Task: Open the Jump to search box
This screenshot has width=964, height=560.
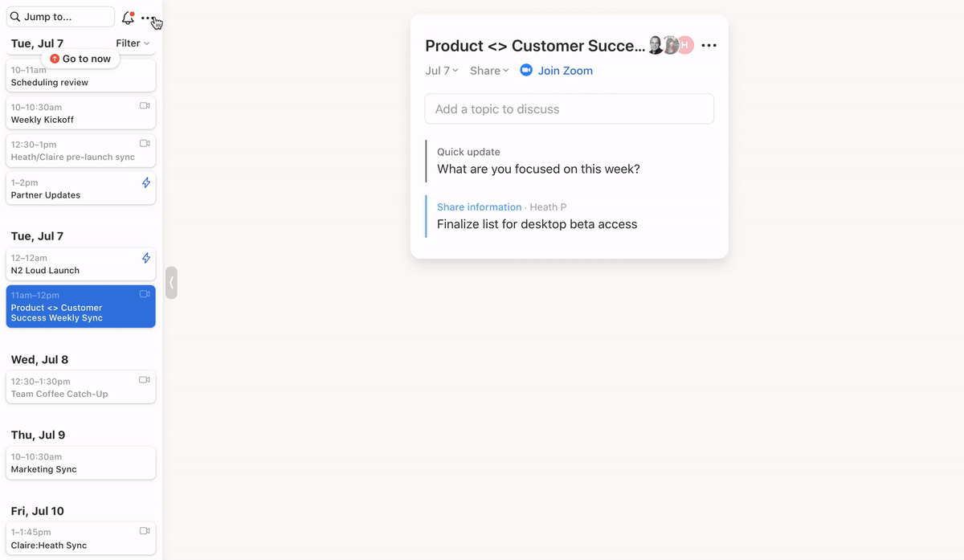Action: point(60,17)
